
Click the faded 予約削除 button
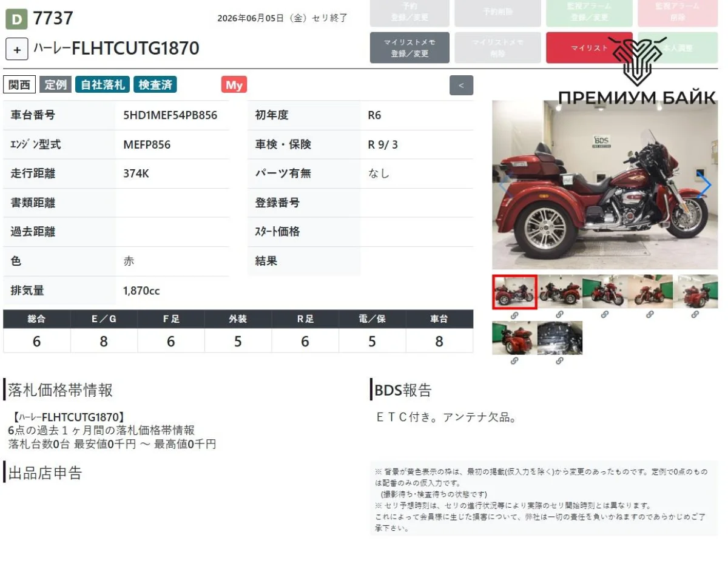[x=497, y=12]
